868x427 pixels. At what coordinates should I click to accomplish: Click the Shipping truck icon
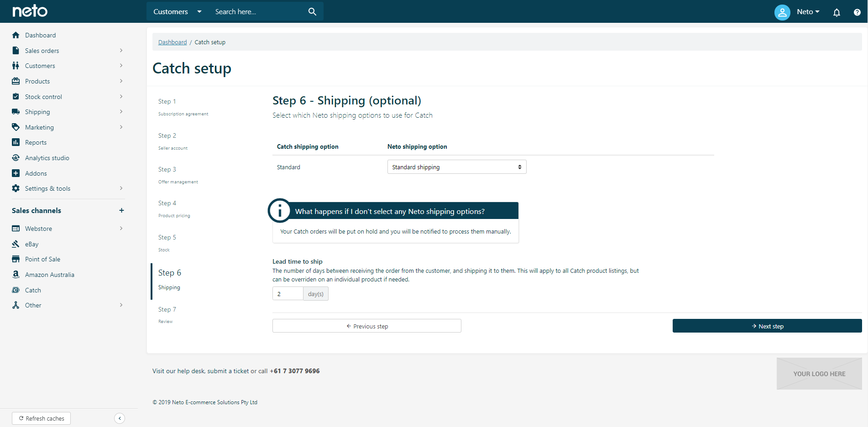(x=16, y=112)
